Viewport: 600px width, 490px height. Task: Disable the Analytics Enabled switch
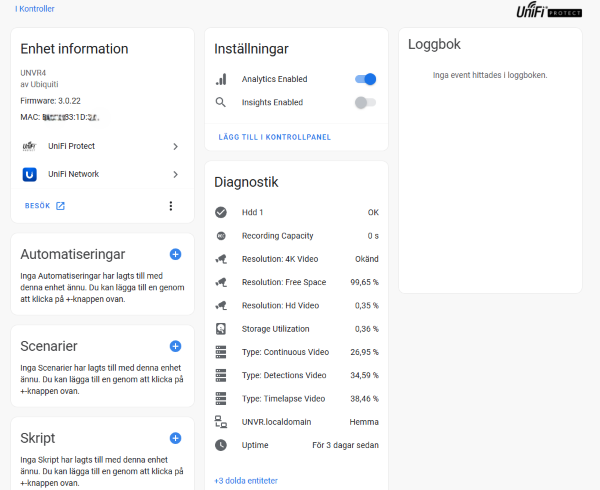365,79
